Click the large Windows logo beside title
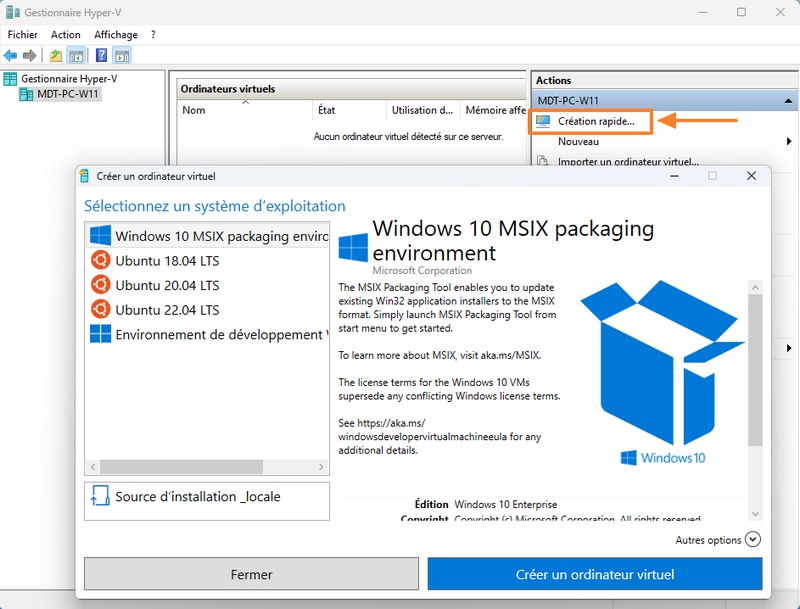 point(353,247)
